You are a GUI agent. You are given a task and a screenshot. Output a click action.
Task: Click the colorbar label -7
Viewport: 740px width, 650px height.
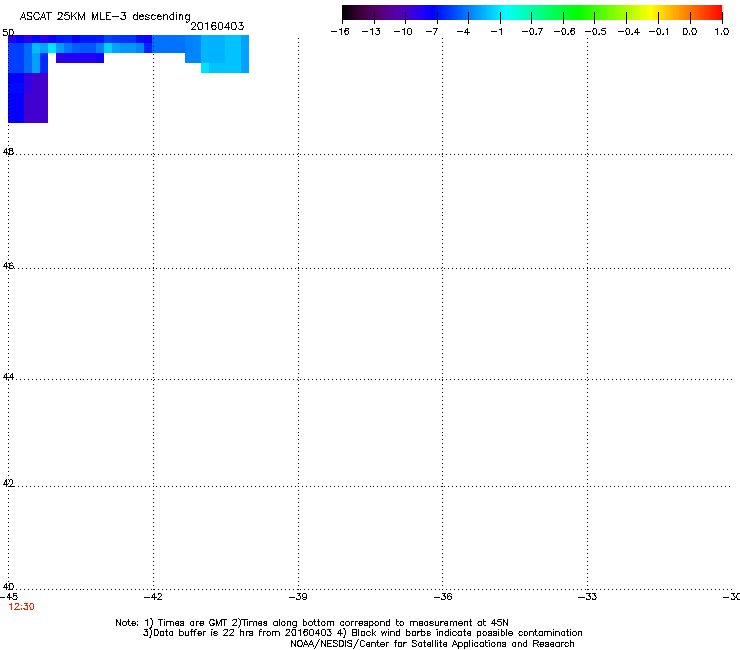(x=432, y=32)
